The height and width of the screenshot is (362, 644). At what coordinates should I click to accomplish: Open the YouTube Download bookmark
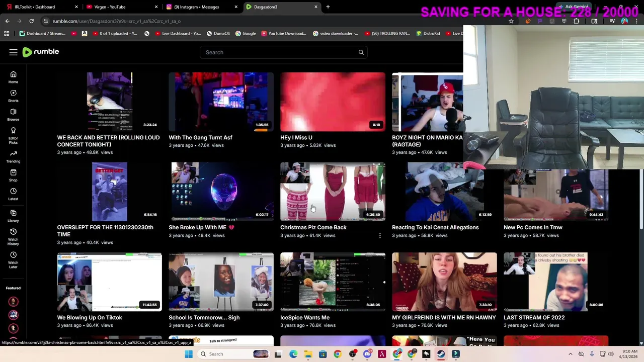pos(284,34)
